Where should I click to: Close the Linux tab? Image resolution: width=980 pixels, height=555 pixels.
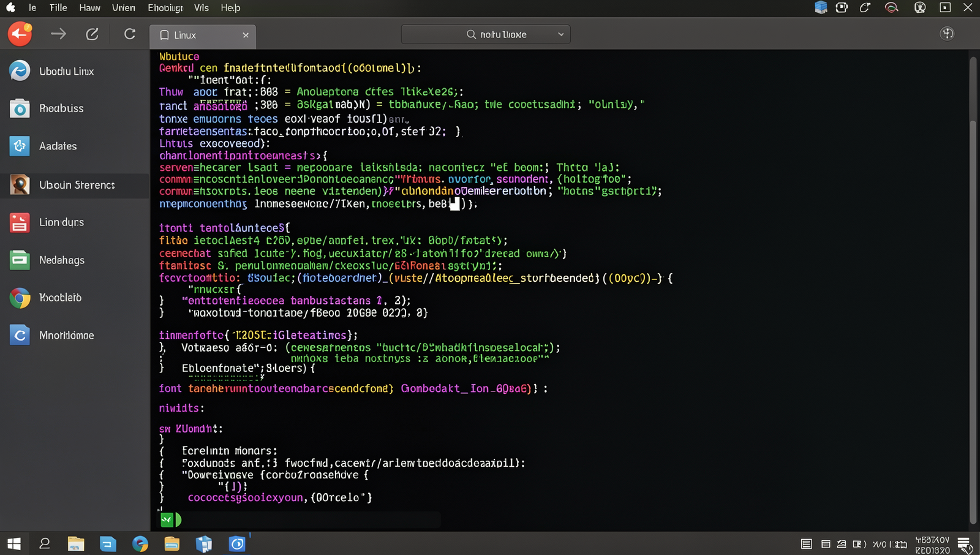[246, 35]
